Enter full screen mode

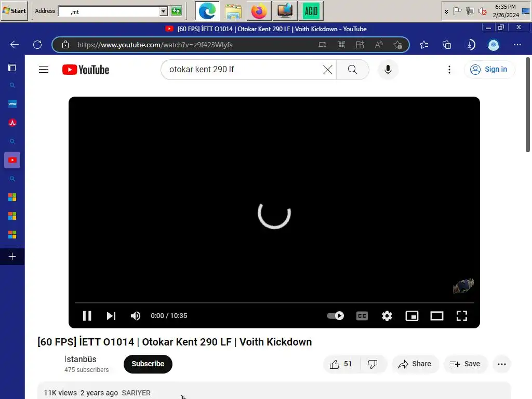462,316
